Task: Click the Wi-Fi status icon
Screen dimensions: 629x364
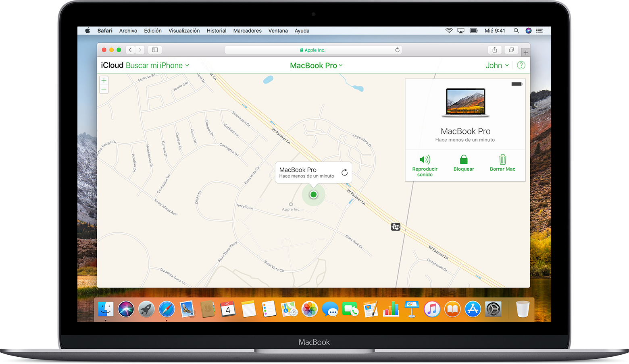Action: coord(449,31)
